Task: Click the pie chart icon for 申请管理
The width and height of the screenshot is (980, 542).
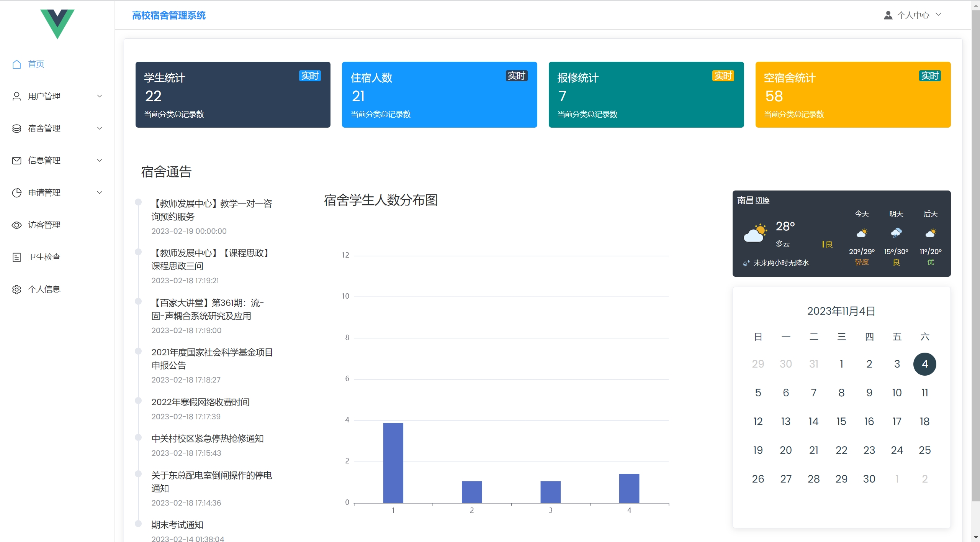Action: coord(16,193)
